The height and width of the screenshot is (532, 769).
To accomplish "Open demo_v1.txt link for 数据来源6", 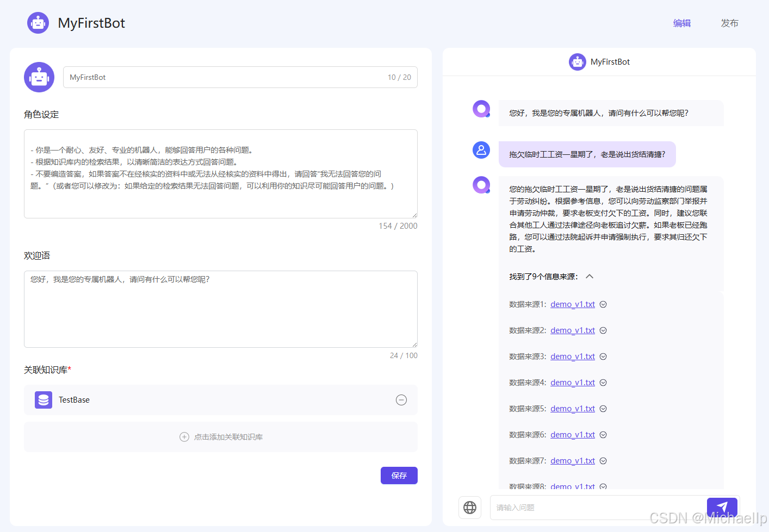I will point(573,435).
